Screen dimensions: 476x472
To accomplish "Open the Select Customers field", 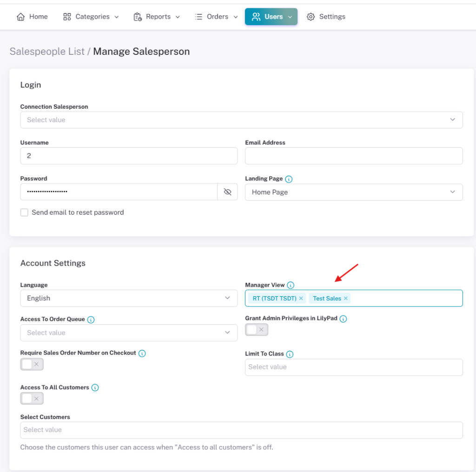I will 241,430.
